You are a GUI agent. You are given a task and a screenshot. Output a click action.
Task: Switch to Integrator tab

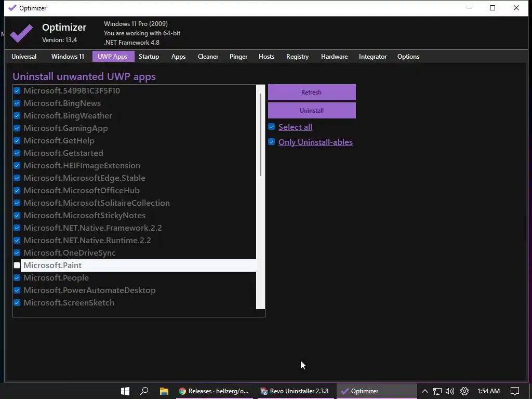(x=373, y=57)
